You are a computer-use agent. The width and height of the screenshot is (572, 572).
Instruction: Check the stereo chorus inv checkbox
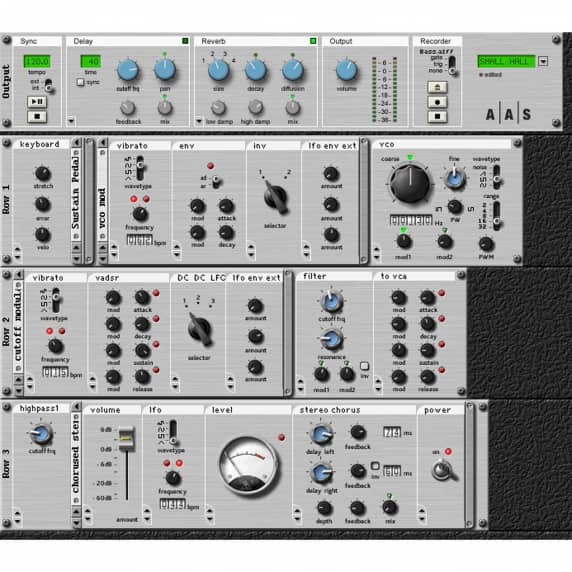(x=375, y=466)
